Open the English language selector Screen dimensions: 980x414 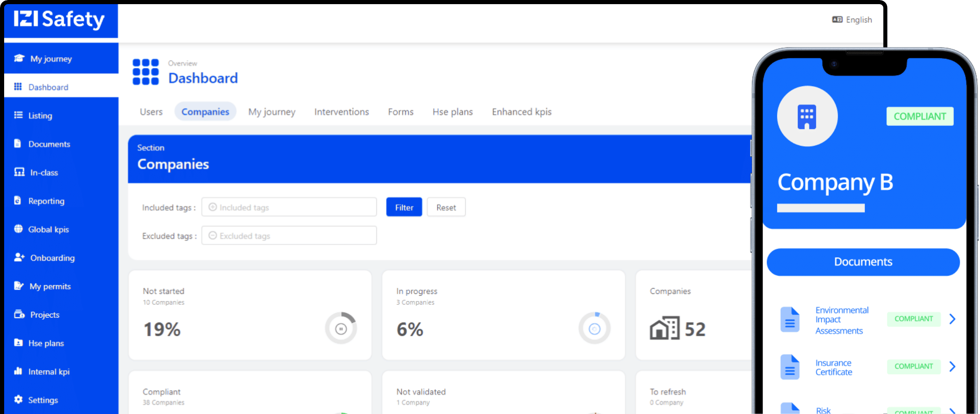point(852,20)
